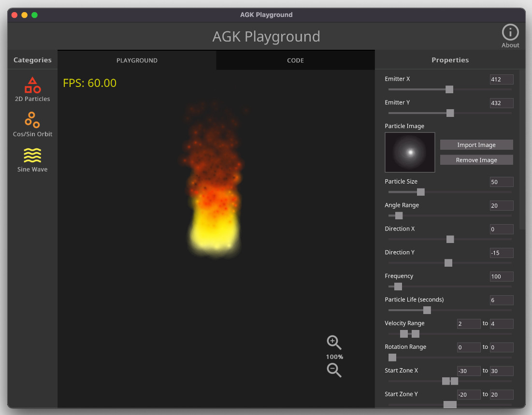The height and width of the screenshot is (415, 532).
Task: Zoom in with the magnifier plus icon
Action: 334,343
